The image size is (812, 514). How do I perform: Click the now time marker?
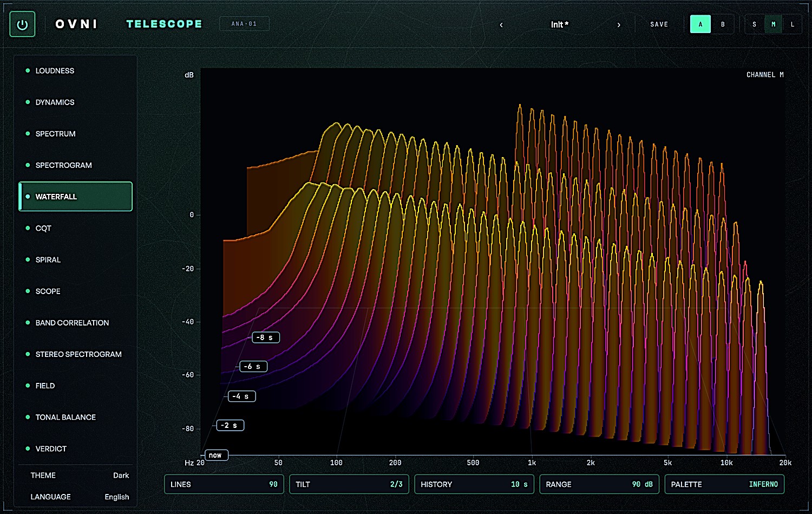(216, 455)
